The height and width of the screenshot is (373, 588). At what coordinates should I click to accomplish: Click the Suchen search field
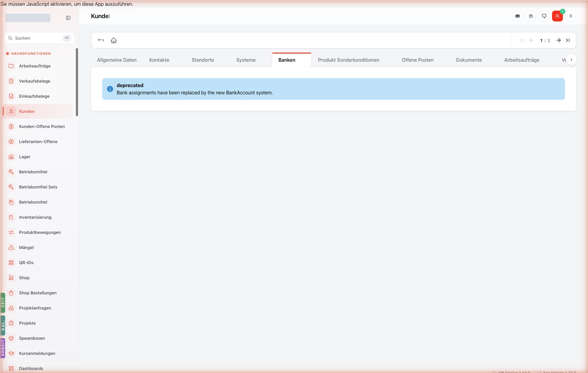(39, 38)
